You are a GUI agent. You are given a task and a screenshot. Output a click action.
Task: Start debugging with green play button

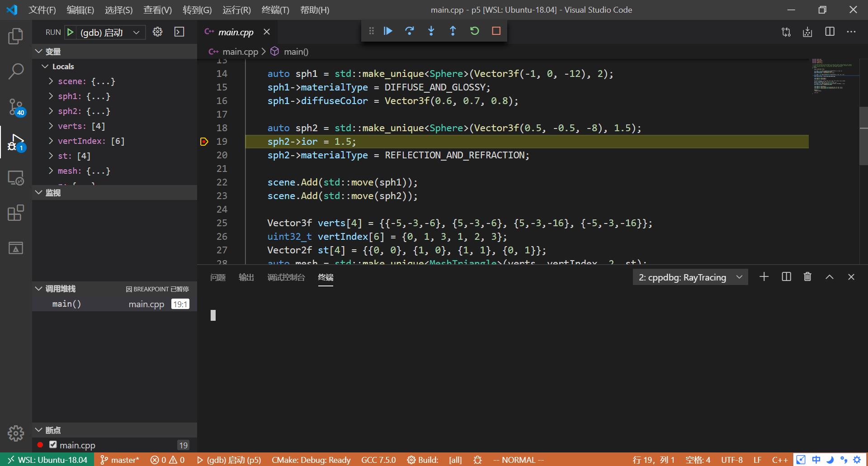pyautogui.click(x=70, y=32)
